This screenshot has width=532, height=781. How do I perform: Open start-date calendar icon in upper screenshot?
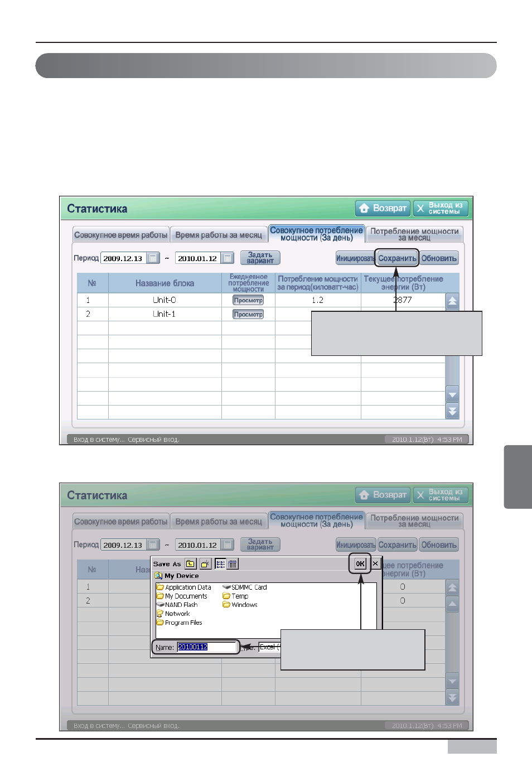(153, 258)
